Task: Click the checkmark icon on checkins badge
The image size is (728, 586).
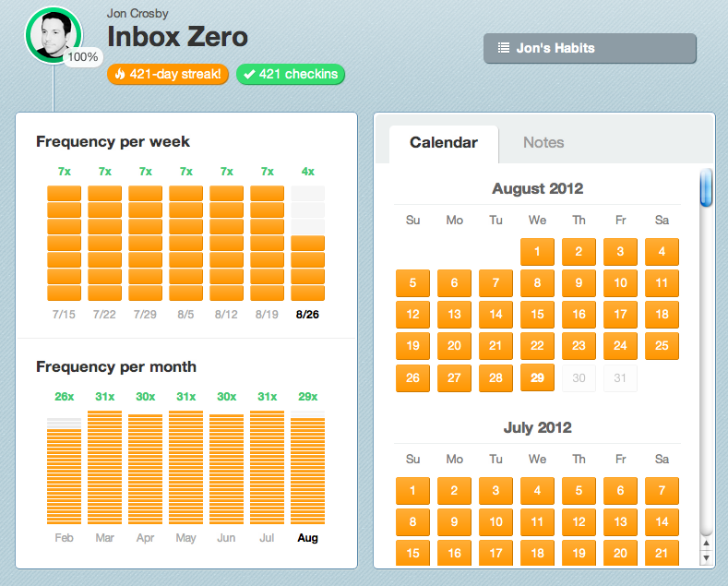Action: coord(248,74)
